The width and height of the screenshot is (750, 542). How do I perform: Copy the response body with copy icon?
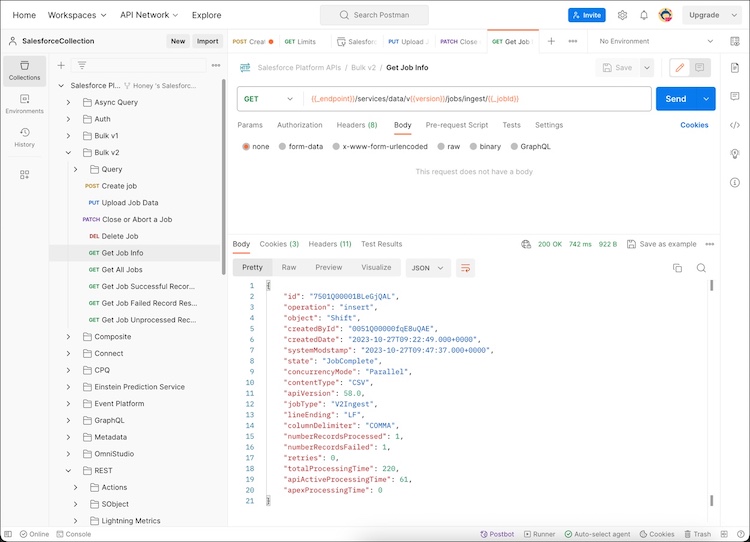(x=677, y=268)
